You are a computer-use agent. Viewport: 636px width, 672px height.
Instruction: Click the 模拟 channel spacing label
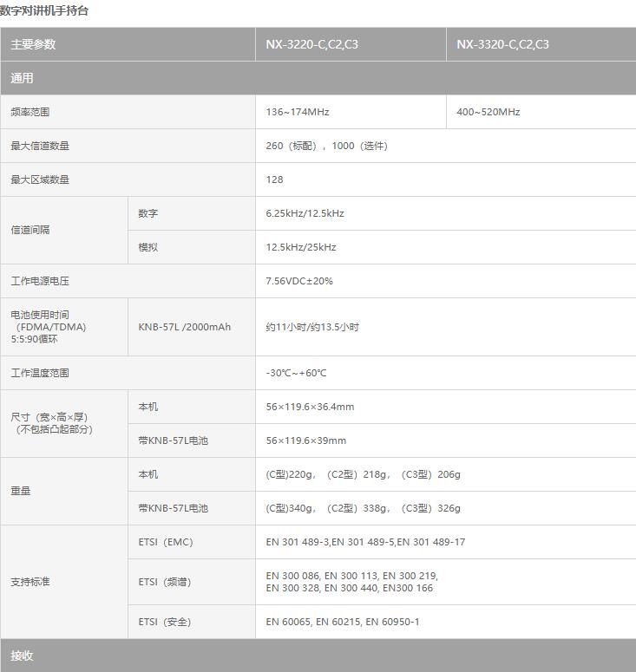pos(148,247)
